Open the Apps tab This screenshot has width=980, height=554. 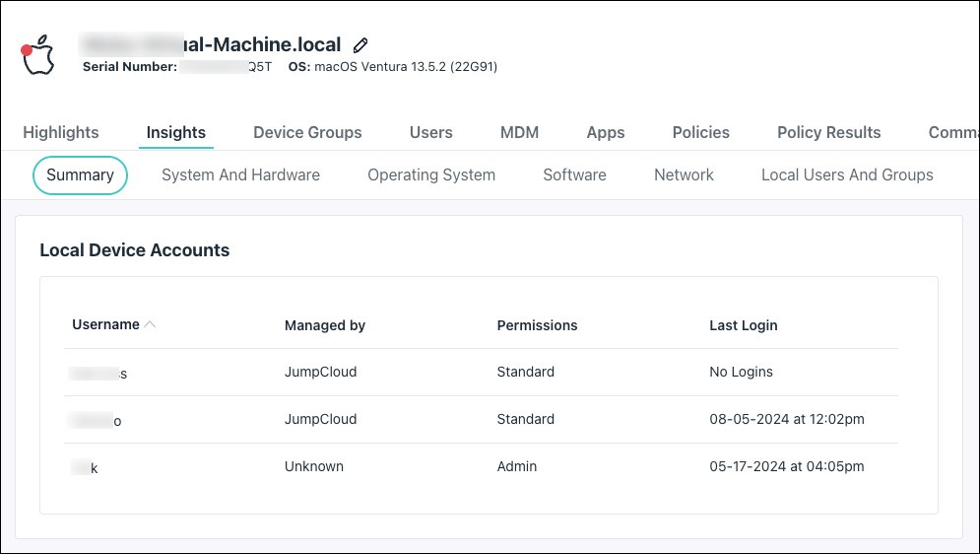(606, 132)
